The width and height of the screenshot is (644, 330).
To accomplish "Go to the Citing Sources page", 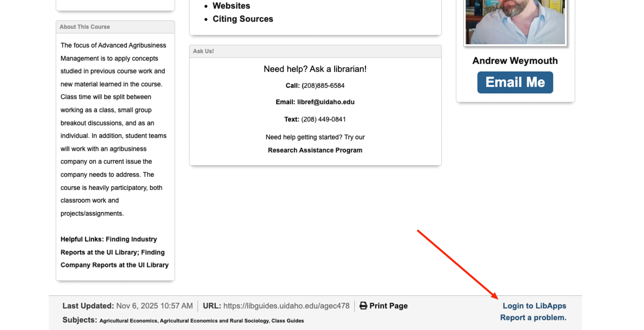I will coord(243,19).
